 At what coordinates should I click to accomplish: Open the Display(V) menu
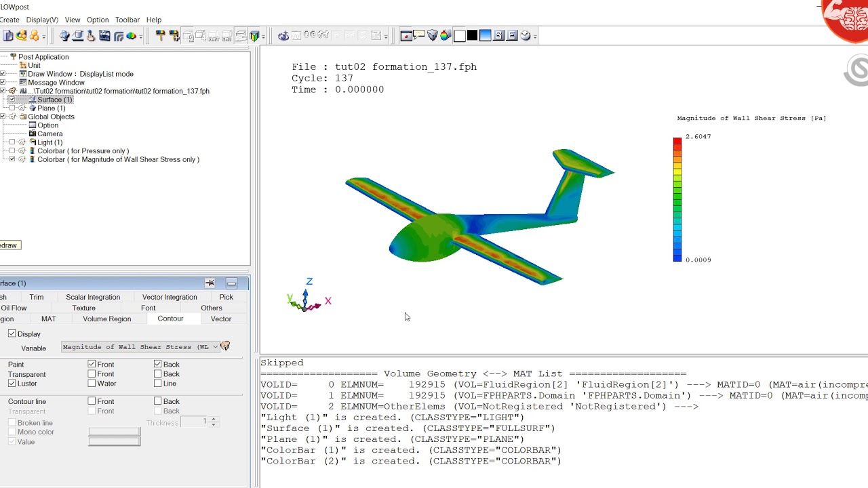pyautogui.click(x=42, y=20)
